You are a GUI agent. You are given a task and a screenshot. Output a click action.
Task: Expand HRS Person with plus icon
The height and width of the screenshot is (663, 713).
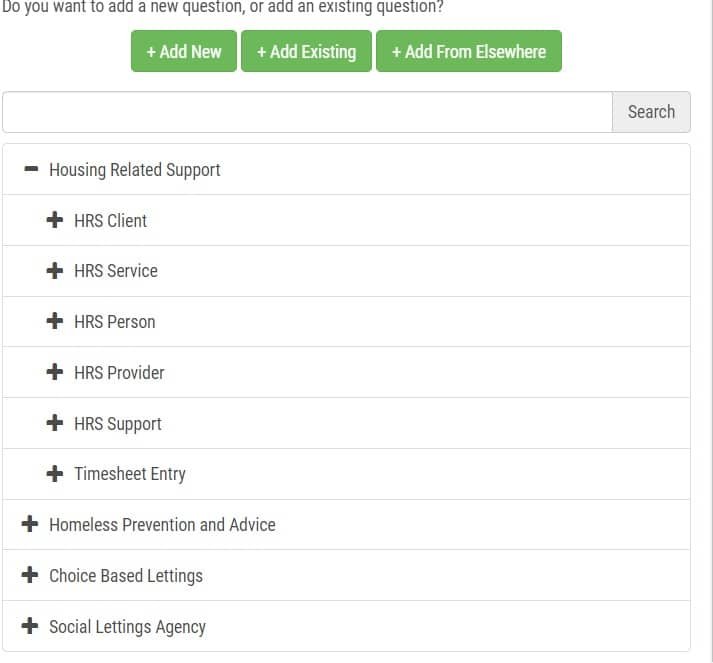55,321
